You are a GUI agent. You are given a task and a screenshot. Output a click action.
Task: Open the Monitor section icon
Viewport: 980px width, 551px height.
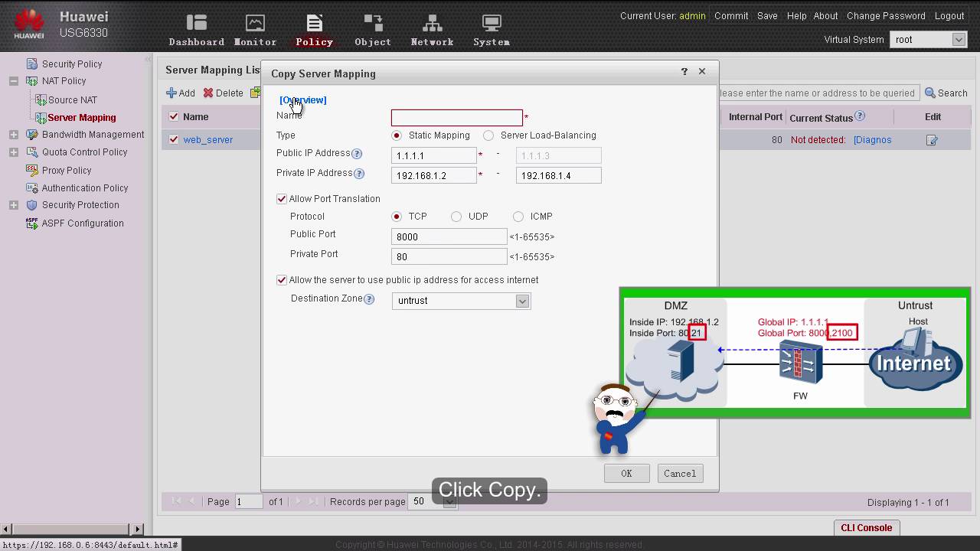tap(255, 23)
